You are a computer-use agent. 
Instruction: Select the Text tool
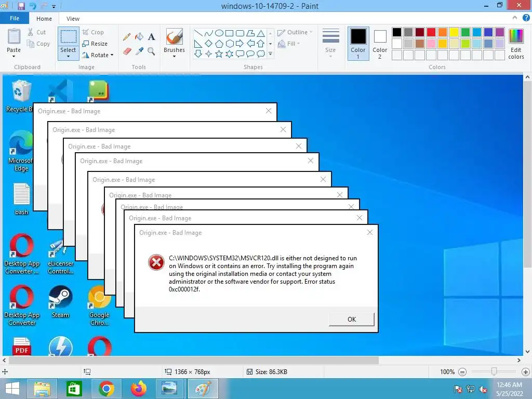pyautogui.click(x=151, y=37)
